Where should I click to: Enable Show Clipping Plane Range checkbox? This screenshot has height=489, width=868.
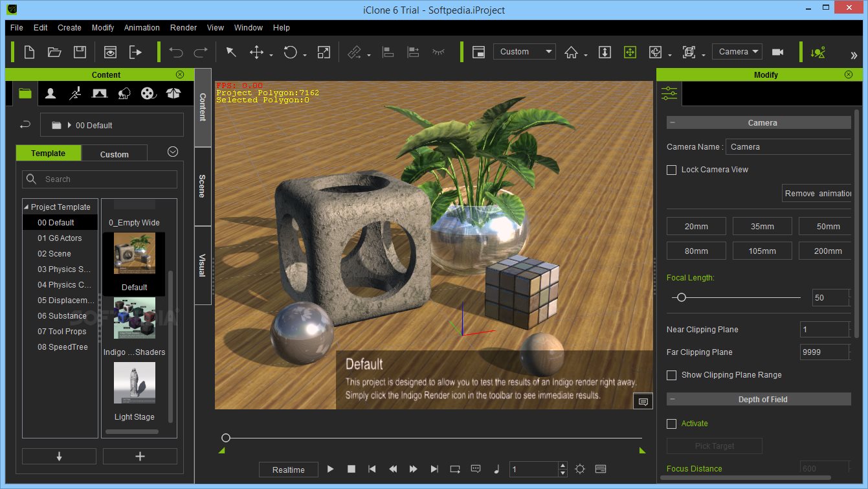[x=672, y=375]
